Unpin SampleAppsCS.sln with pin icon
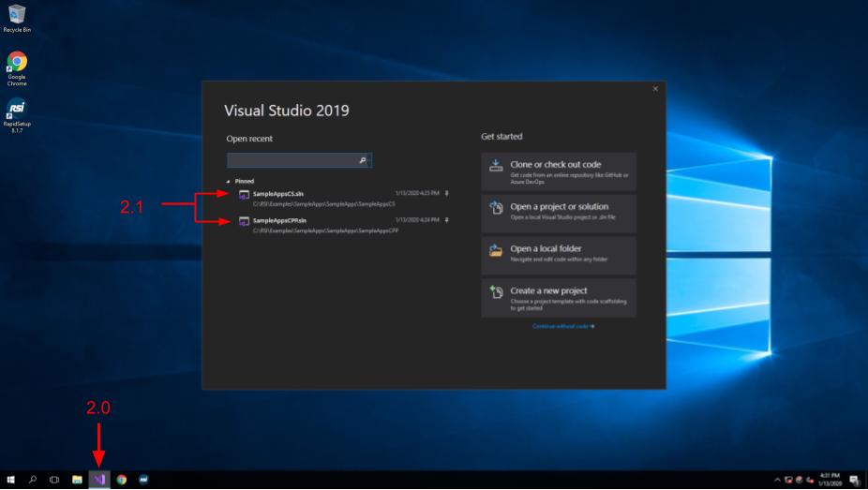Image resolution: width=868 pixels, height=490 pixels. (447, 194)
